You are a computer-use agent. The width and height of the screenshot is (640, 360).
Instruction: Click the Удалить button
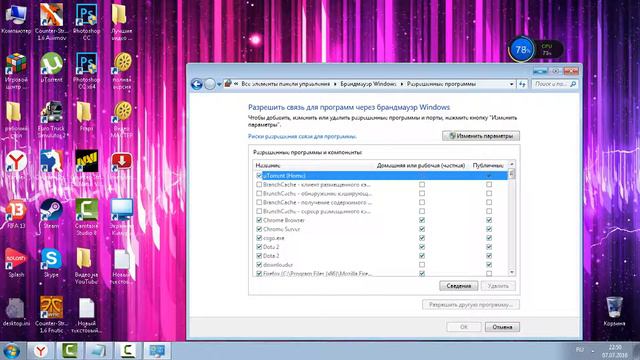click(498, 286)
